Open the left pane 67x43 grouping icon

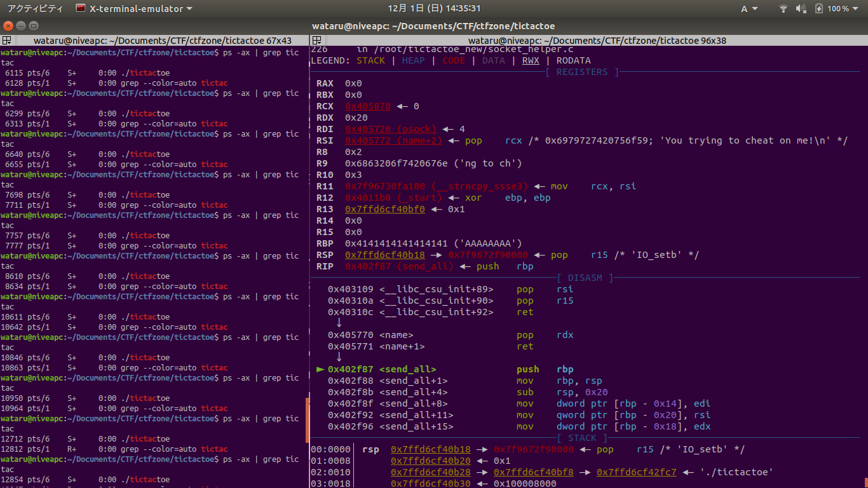[8, 40]
